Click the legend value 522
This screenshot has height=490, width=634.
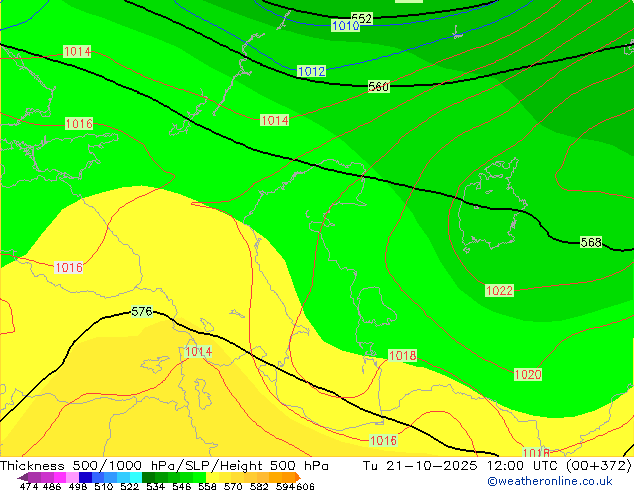coord(129,486)
